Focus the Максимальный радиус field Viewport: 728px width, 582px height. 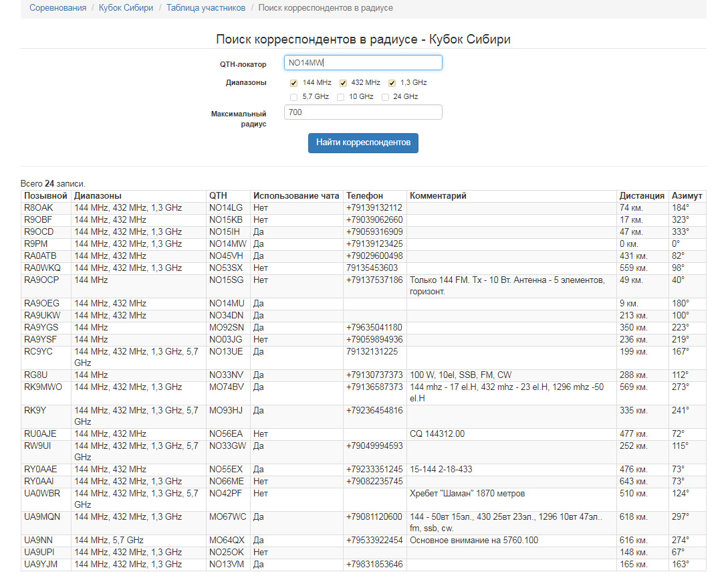(x=363, y=112)
